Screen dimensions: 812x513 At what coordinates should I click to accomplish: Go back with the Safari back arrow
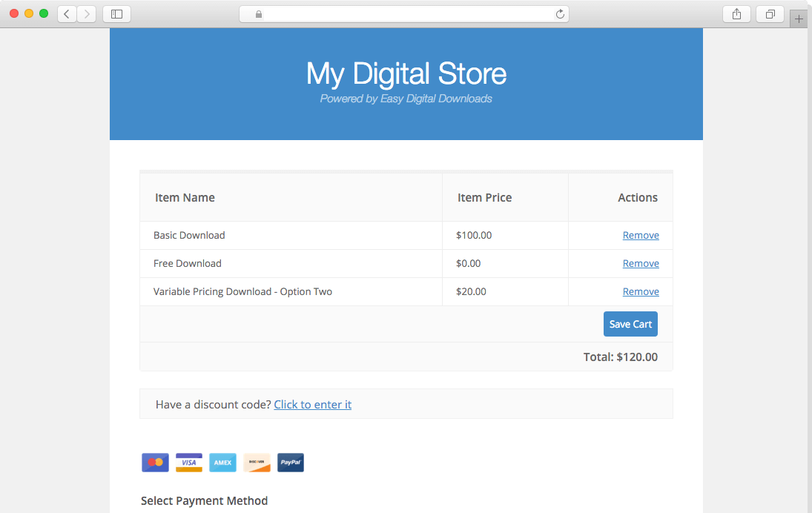[x=67, y=14]
